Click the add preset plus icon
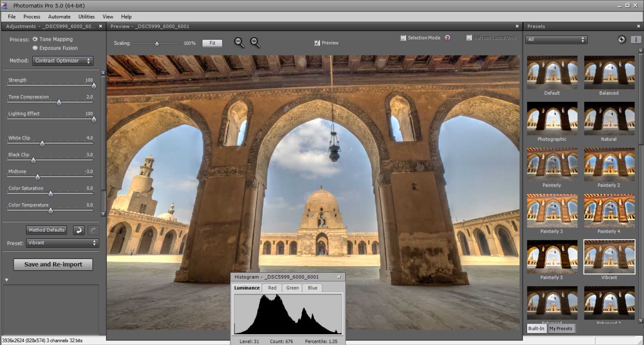This screenshot has height=345, width=644. coord(622,40)
